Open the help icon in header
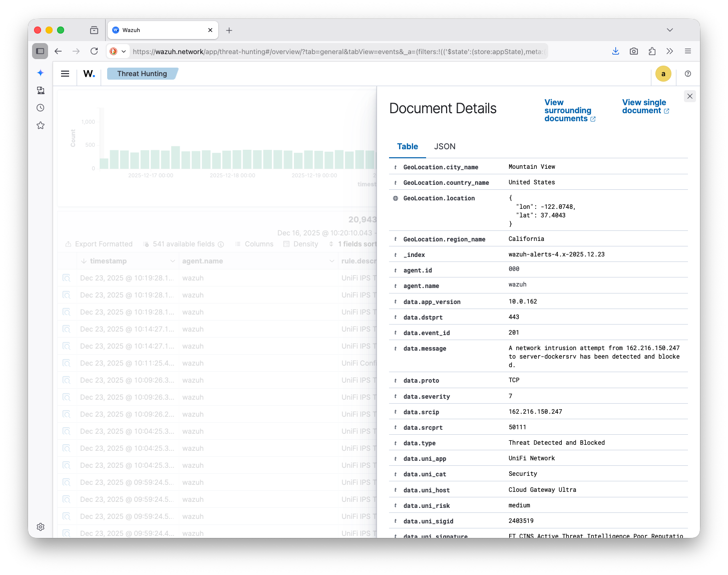This screenshot has width=728, height=575. (688, 74)
